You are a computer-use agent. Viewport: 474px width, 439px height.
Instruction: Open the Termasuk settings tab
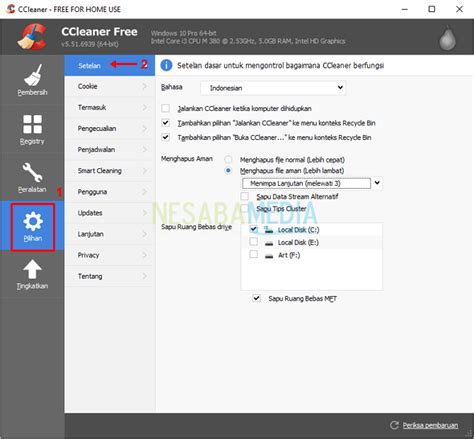110,107
